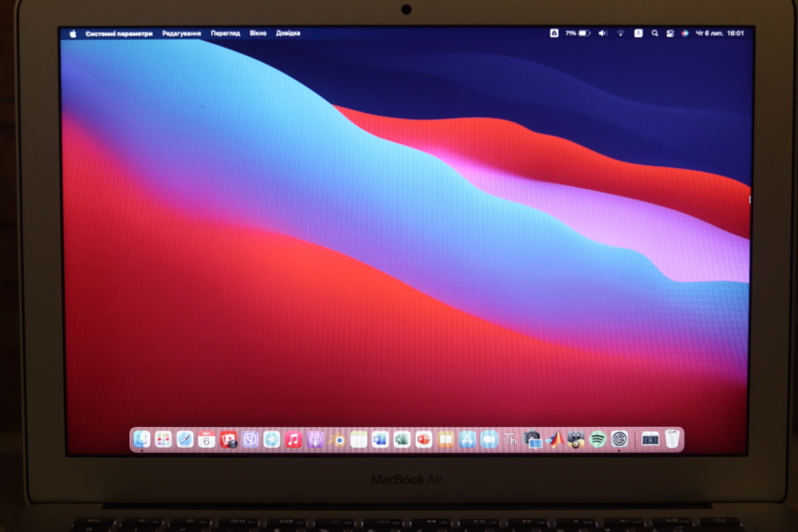The height and width of the screenshot is (532, 798).
Task: Launch Viber from the Dock
Action: [249, 439]
